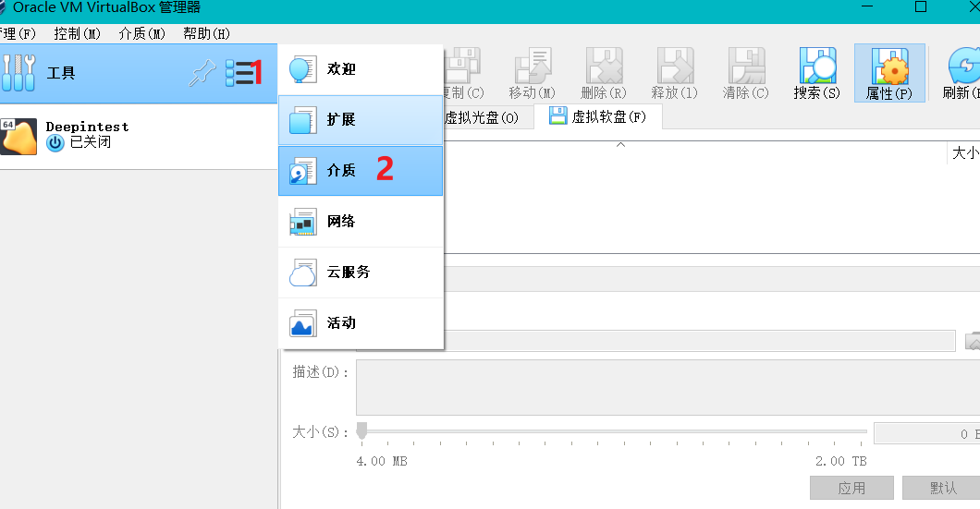
Task: Click the 介质 disk icon
Action: [302, 171]
